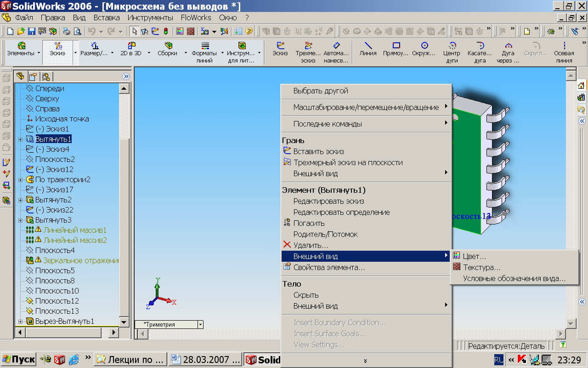Click the Rebuild traffic light icon
This screenshot has width=588, height=368.
point(165,31)
